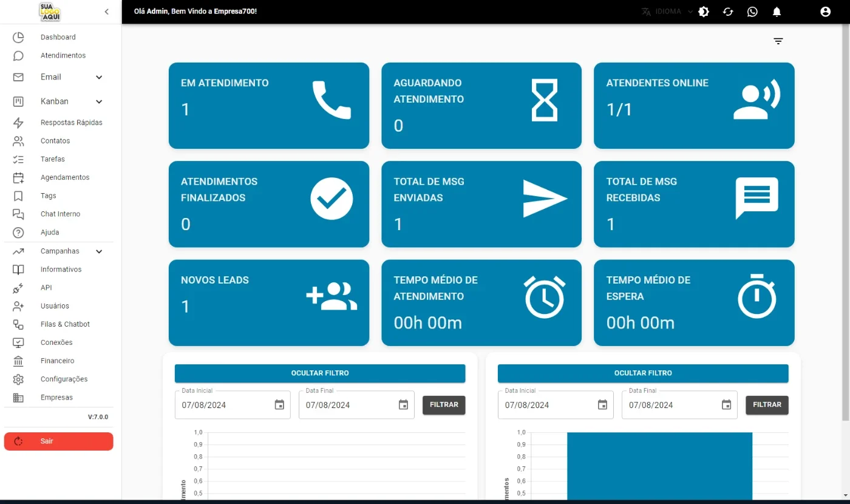
Task: Click the Tarefas checklist icon
Action: pyautogui.click(x=18, y=159)
